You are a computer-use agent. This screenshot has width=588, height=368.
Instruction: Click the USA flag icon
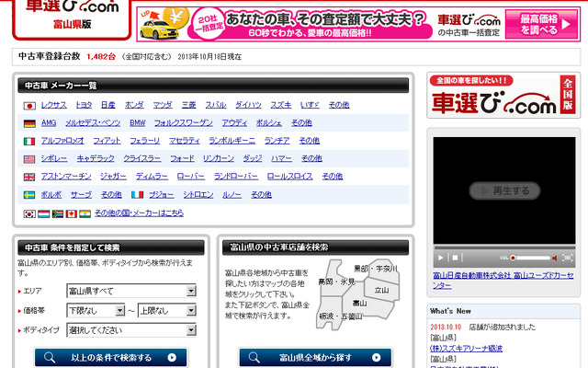(x=29, y=159)
